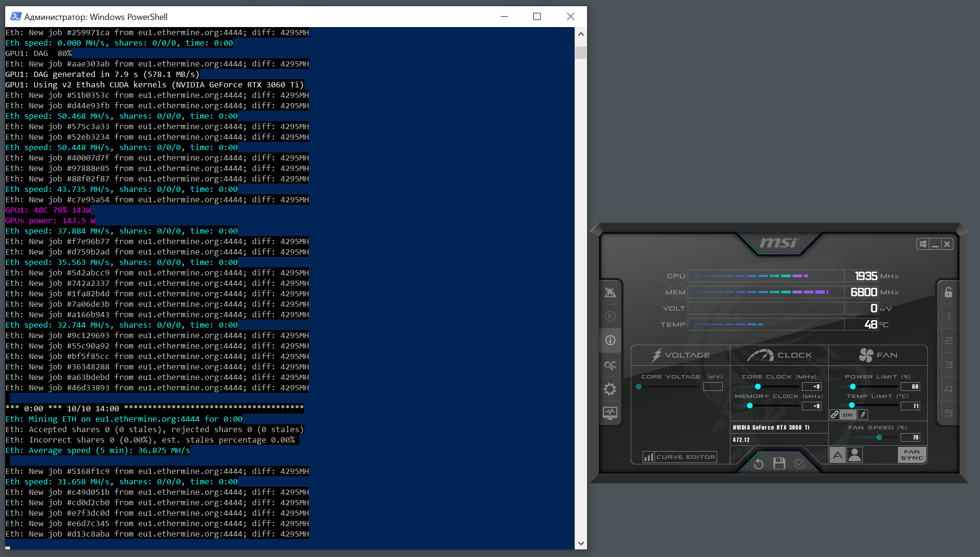
Task: Click the GPU clock 1935 MHz readout
Action: 866,276
